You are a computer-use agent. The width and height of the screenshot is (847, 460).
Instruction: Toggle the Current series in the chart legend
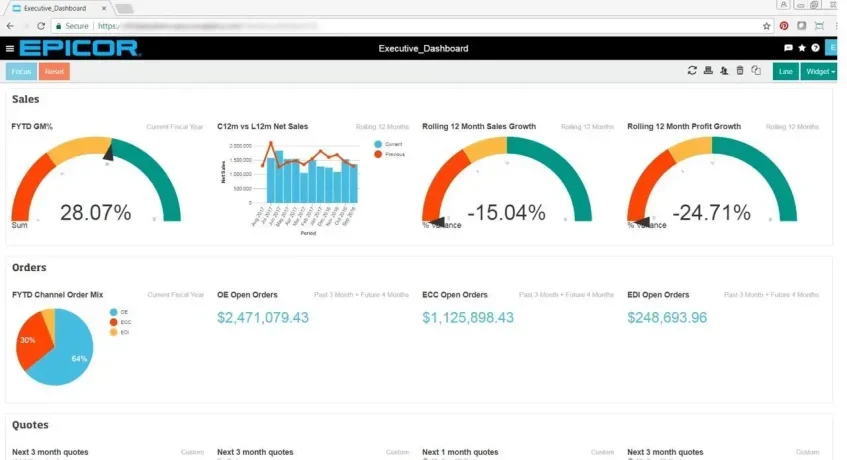click(388, 144)
